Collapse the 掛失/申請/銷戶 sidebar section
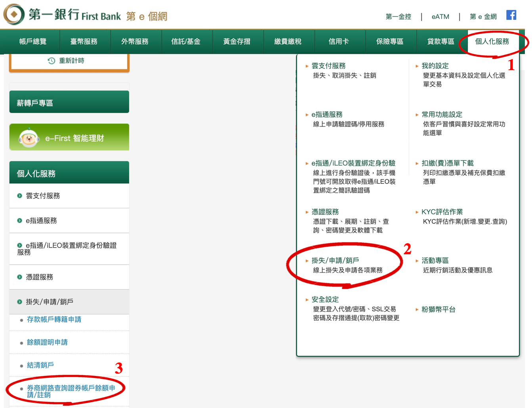Viewport: 532px width, 408px height. click(x=50, y=302)
